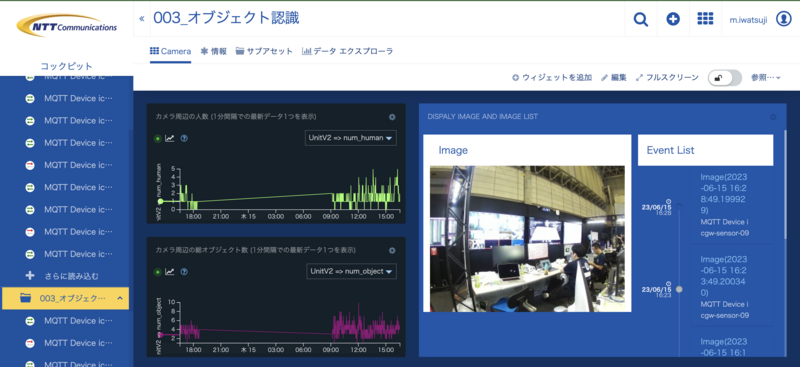800x367 pixels.
Task: Click Event List scrollbar
Action: pyautogui.click(x=785, y=184)
